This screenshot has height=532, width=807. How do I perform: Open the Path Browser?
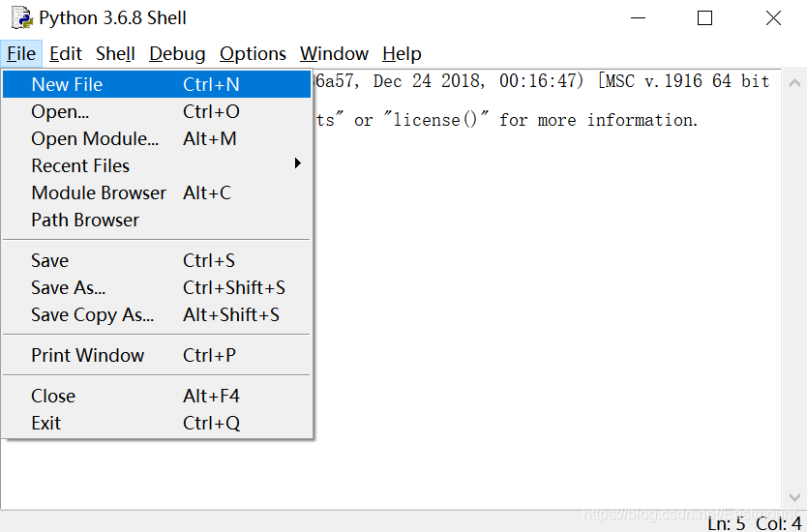click(x=85, y=220)
